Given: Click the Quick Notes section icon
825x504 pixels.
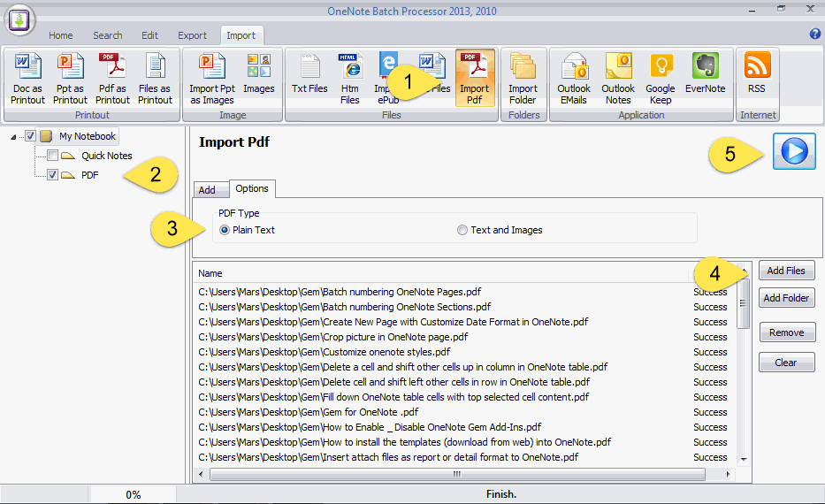Looking at the screenshot, I should pyautogui.click(x=68, y=156).
